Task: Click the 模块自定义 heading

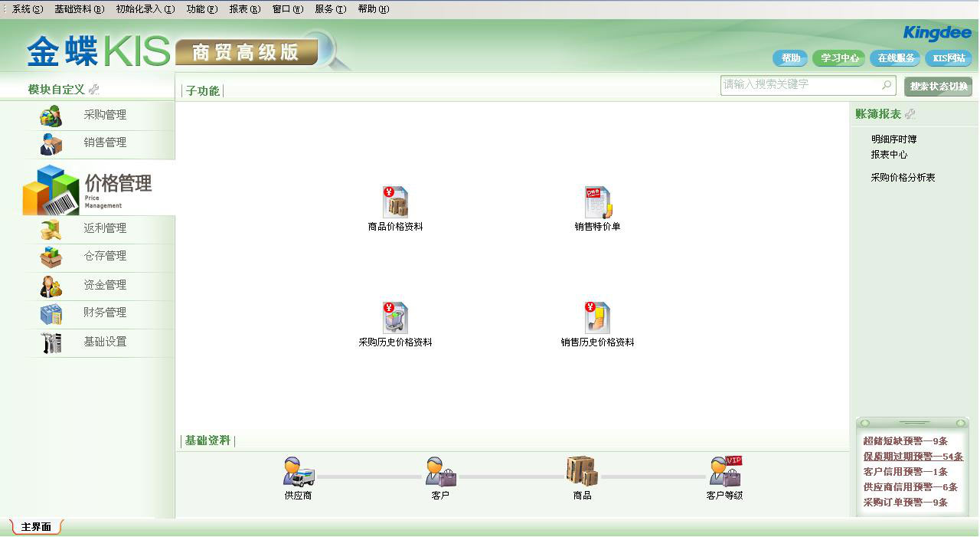Action: point(56,90)
